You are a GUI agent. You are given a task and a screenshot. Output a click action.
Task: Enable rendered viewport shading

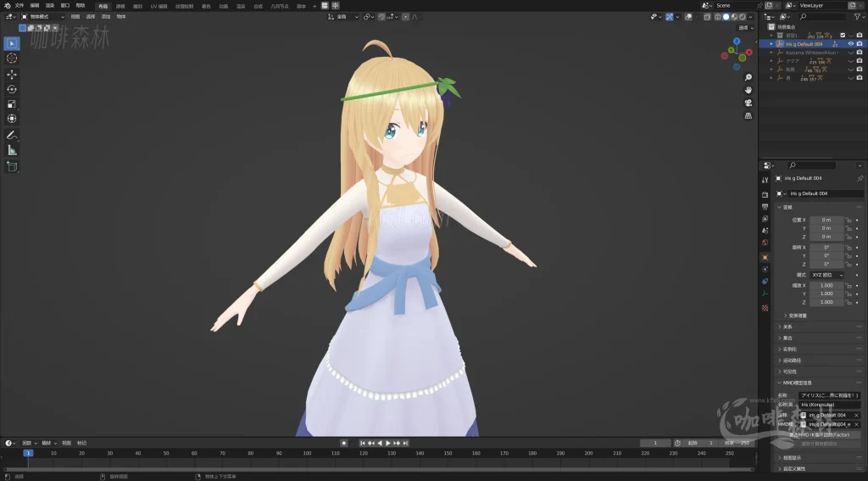(743, 17)
